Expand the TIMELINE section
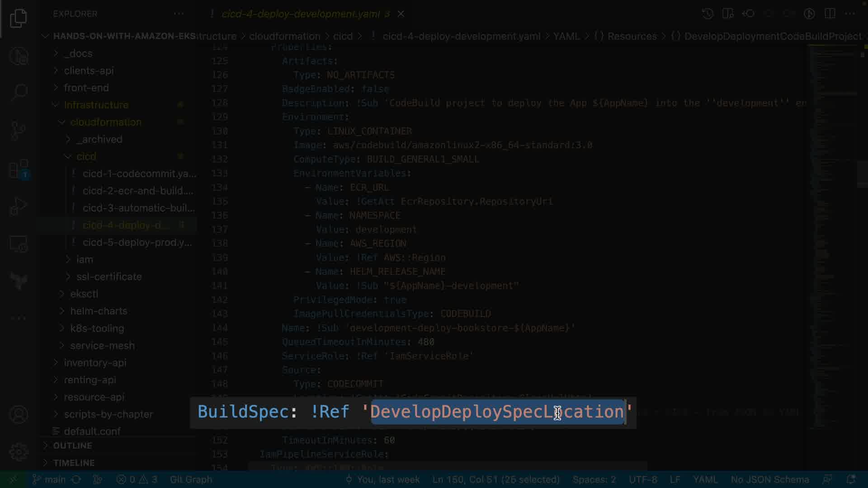Screen dimensions: 868x488 [74, 463]
